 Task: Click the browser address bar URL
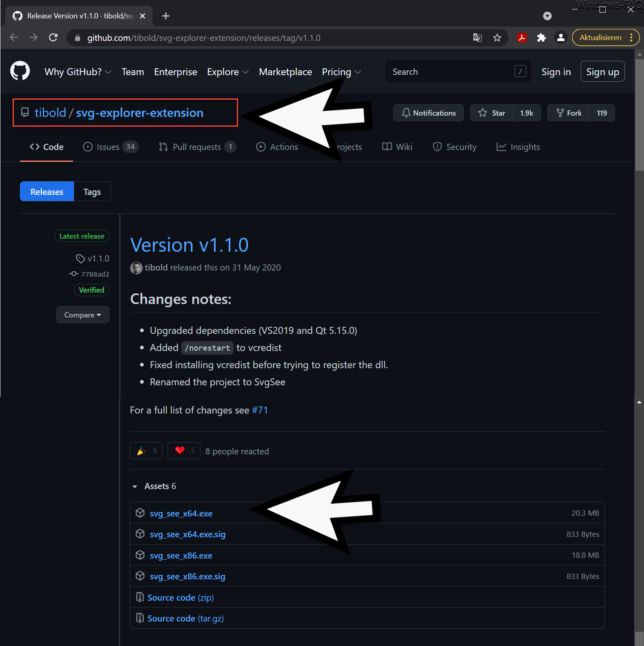[204, 38]
